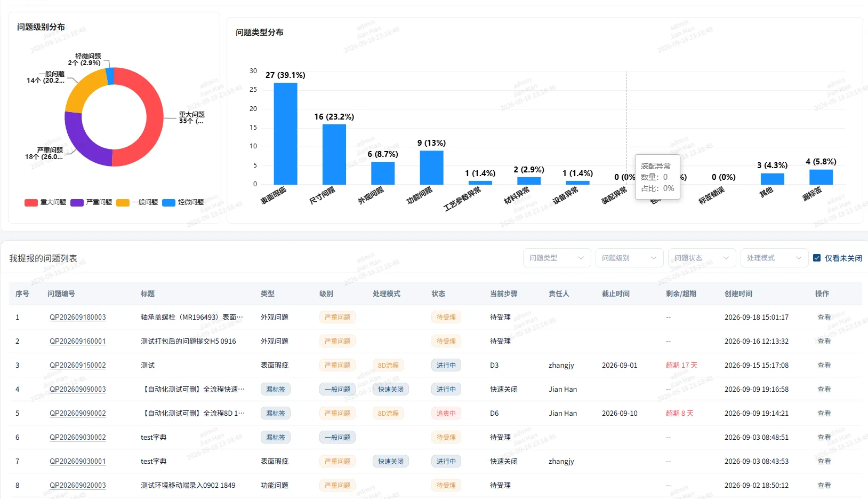Click responsible person zhangjy in row 3

[561, 365]
